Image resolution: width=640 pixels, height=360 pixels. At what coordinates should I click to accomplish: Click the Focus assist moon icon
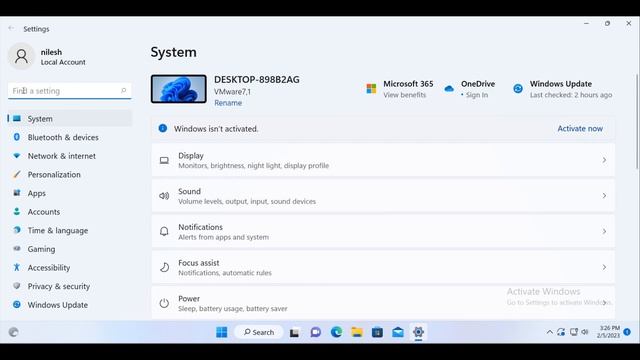[164, 267]
